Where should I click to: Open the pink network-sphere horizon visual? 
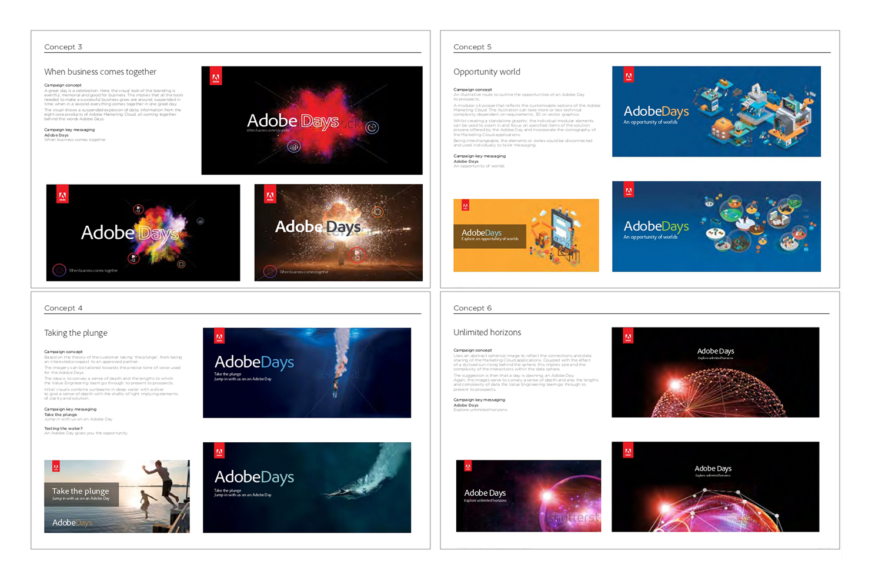715,487
